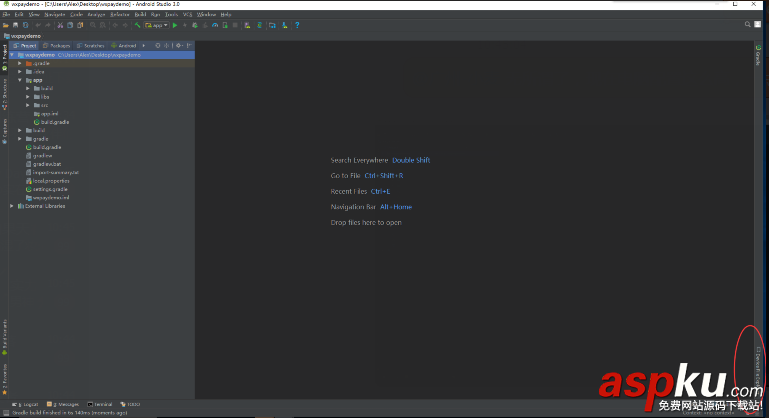Click the Open file toolbar icon
This screenshot has height=418, width=769.
click(x=6, y=25)
